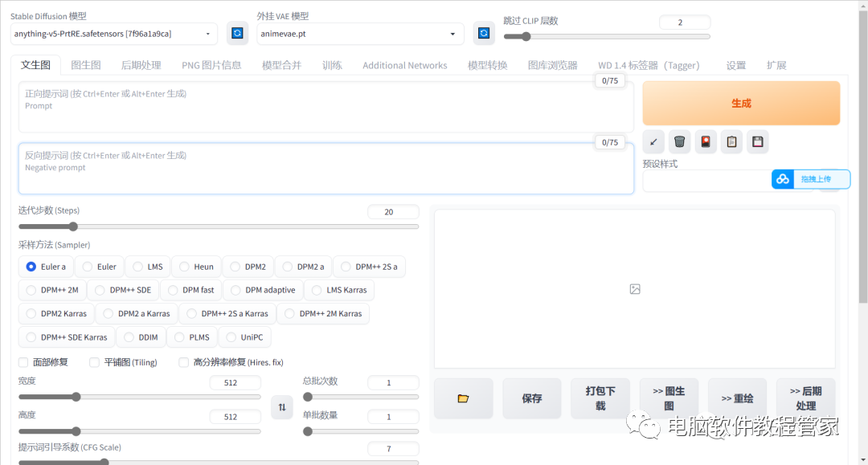
Task: Open the Stable Diffusion 模型 dropdown
Action: pyautogui.click(x=113, y=33)
